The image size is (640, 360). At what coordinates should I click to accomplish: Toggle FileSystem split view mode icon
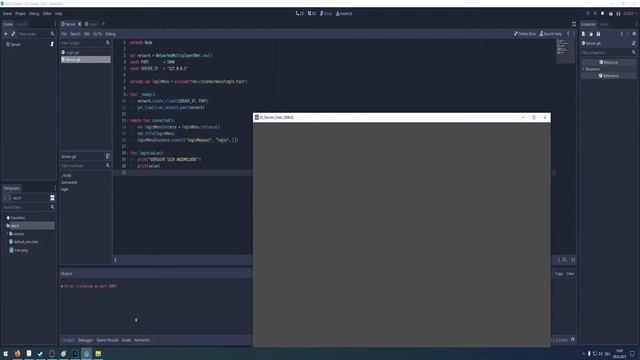coord(52,198)
